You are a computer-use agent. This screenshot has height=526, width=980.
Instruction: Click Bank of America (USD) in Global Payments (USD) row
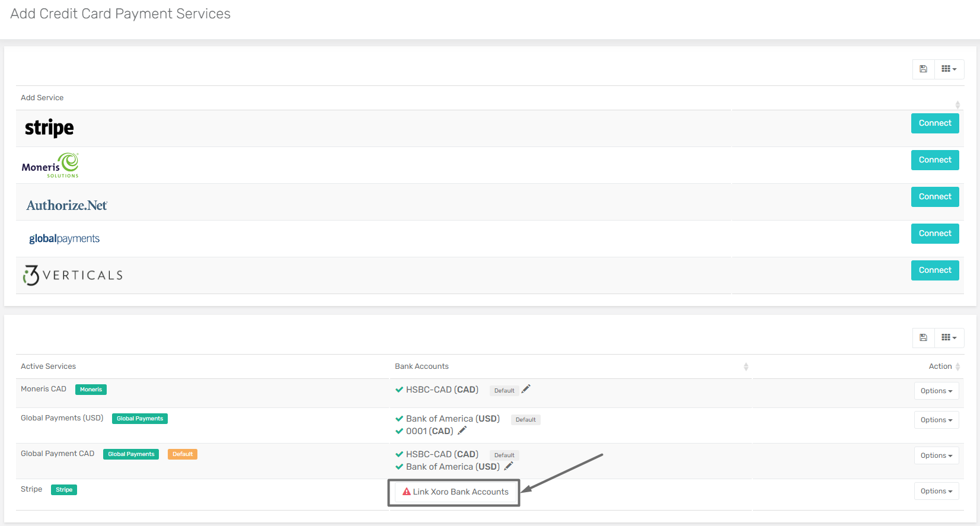[452, 419]
